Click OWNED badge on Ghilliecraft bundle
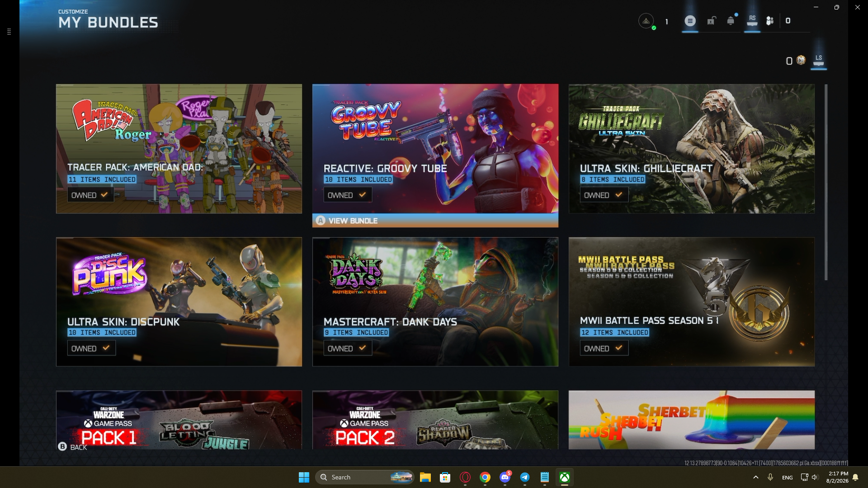 604,195
